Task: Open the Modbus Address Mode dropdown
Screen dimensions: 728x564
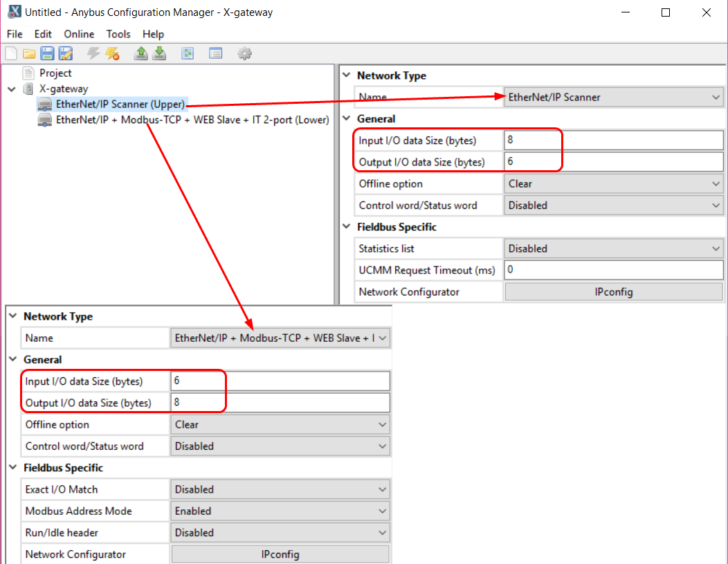Action: (x=280, y=511)
